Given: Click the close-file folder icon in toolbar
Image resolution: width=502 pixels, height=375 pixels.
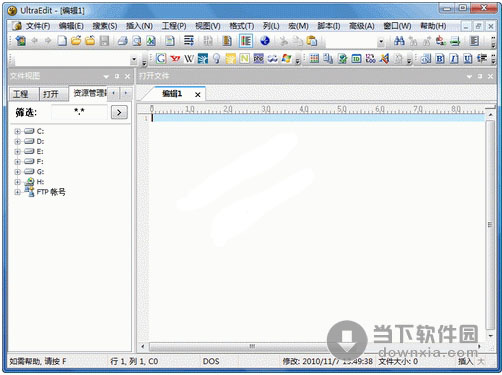Looking at the screenshot, I should tap(90, 41).
